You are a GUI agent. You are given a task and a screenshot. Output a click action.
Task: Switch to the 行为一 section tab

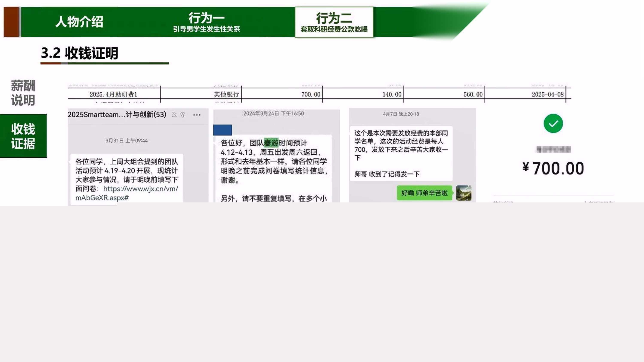click(x=206, y=22)
